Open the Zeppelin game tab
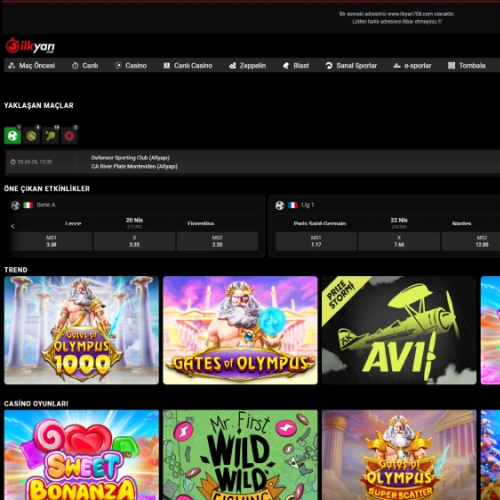 pos(248,66)
